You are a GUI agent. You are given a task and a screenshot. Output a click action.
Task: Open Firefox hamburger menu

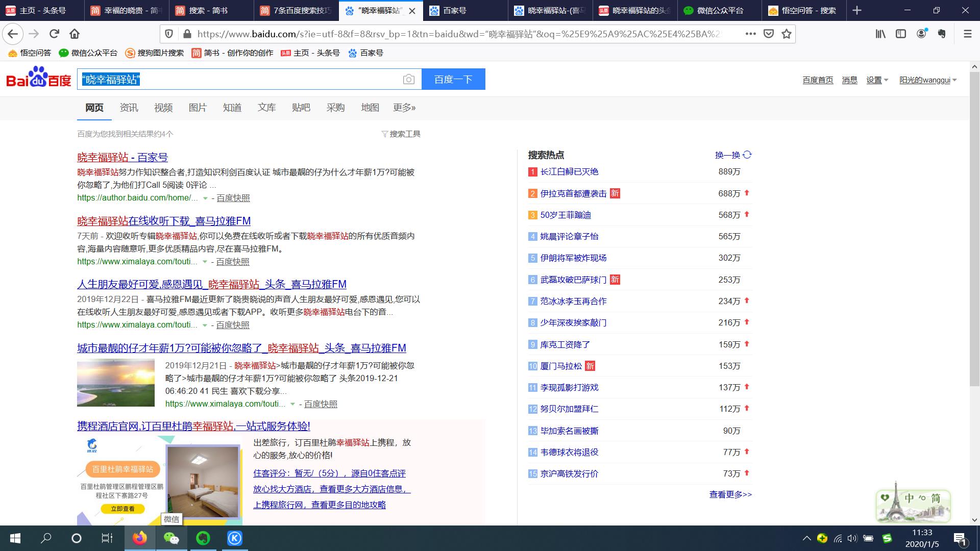967,34
